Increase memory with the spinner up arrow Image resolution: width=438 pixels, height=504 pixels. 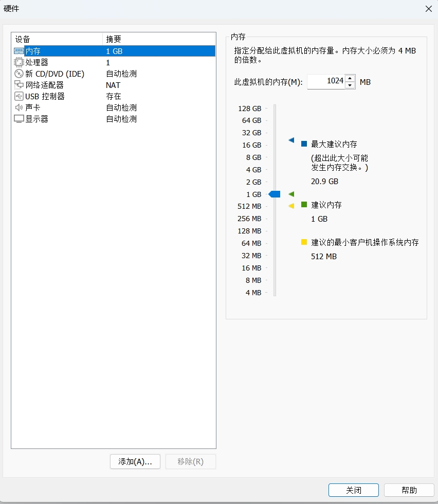350,78
